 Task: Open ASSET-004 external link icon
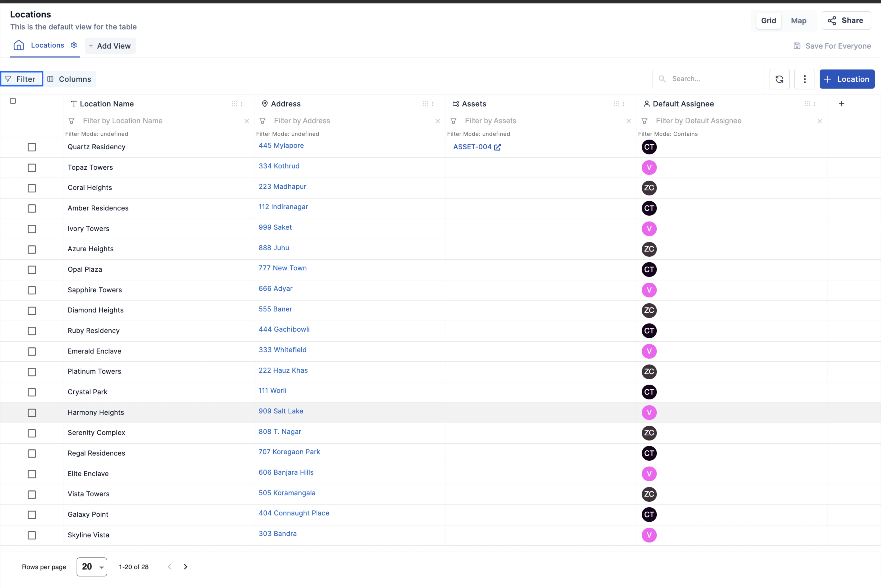497,147
